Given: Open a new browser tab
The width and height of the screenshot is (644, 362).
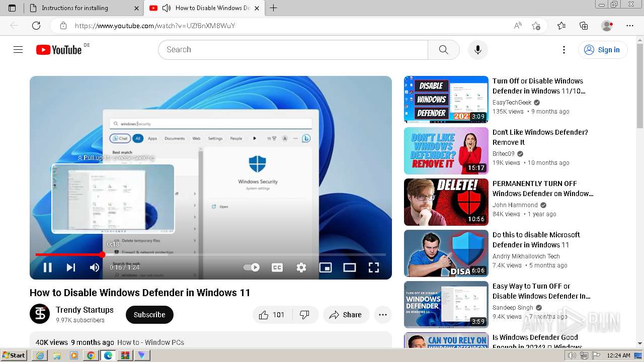Looking at the screenshot, I should pyautogui.click(x=274, y=8).
